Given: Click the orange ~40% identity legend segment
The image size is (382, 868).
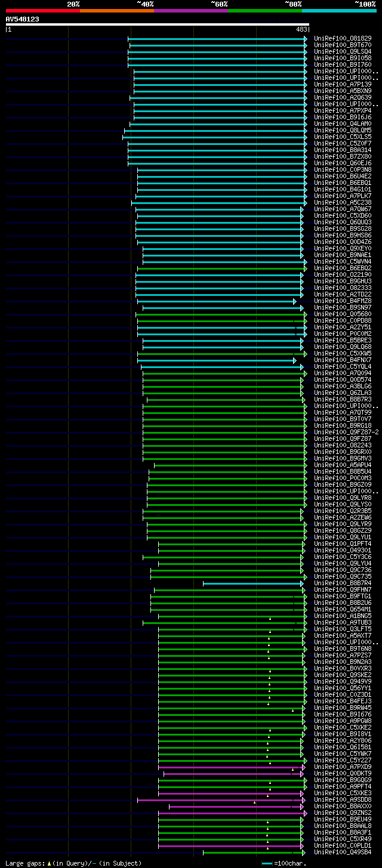Looking at the screenshot, I should [x=116, y=11].
